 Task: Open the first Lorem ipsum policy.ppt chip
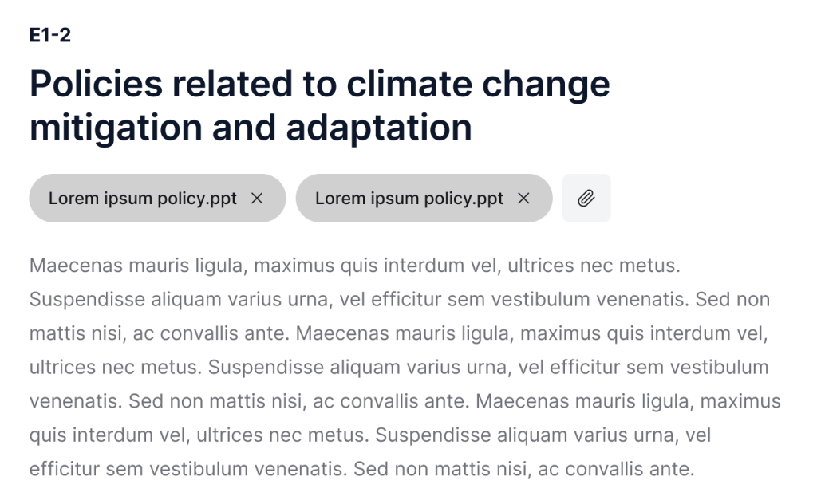pyautogui.click(x=143, y=199)
